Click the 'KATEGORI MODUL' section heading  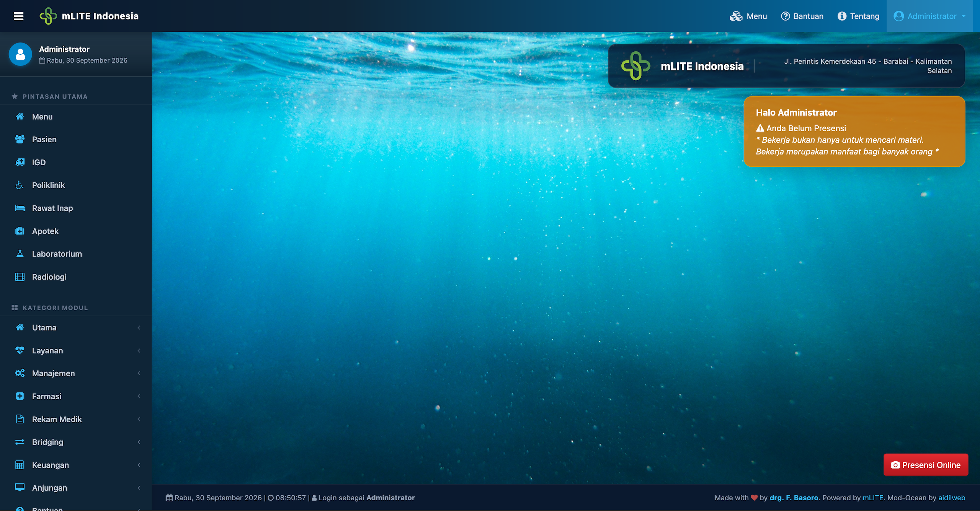[55, 308]
